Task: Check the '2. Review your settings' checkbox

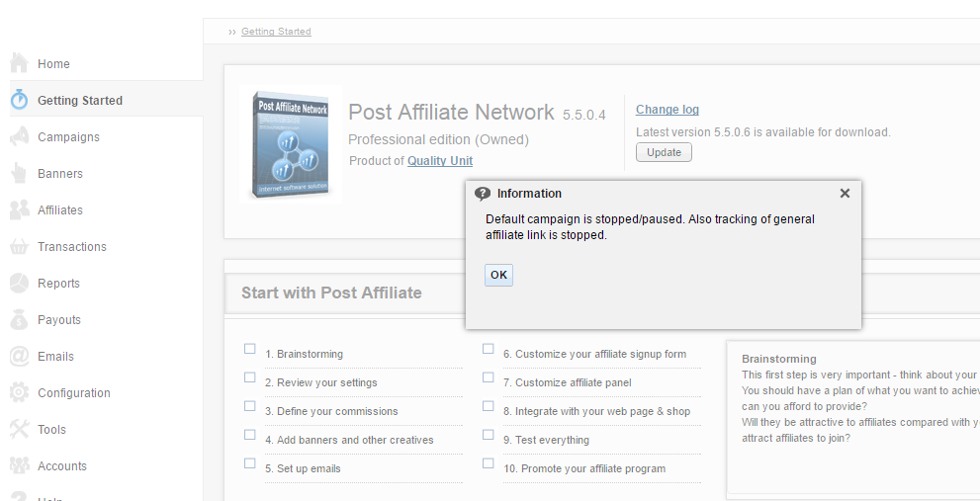Action: (x=250, y=377)
